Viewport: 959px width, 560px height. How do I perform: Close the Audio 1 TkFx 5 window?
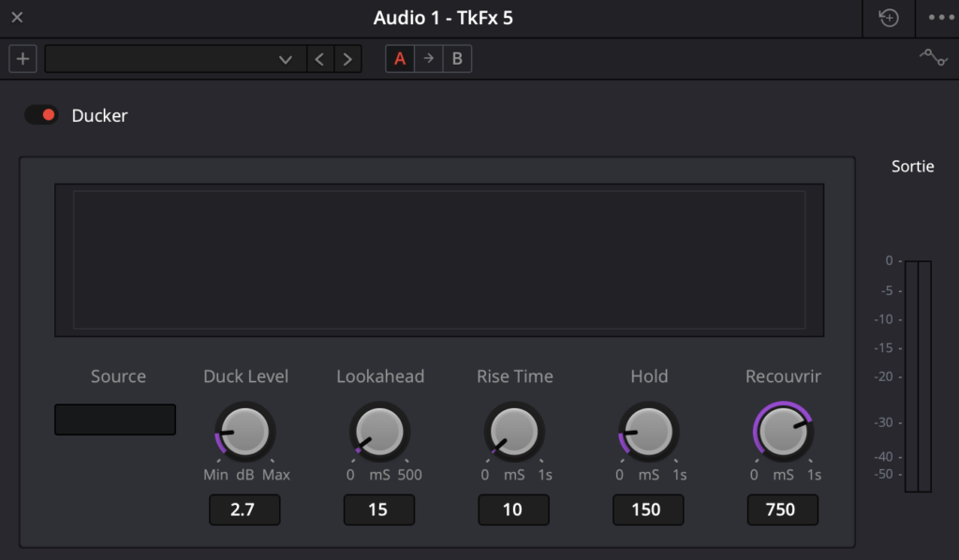click(x=17, y=18)
